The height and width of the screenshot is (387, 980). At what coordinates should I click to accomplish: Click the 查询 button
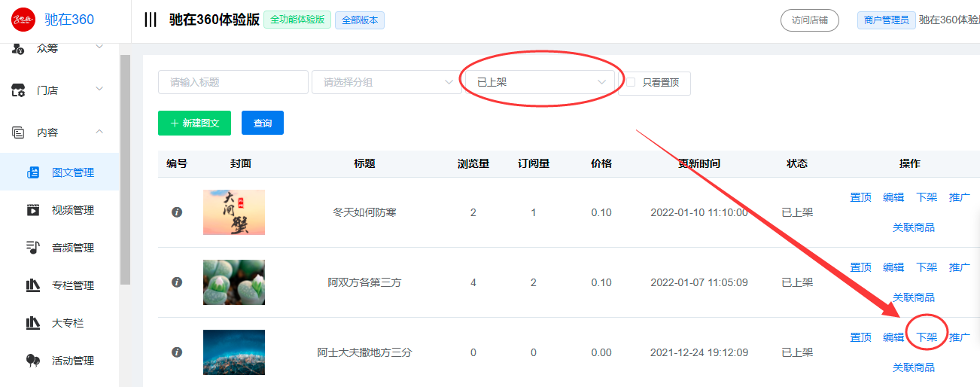pyautogui.click(x=263, y=123)
